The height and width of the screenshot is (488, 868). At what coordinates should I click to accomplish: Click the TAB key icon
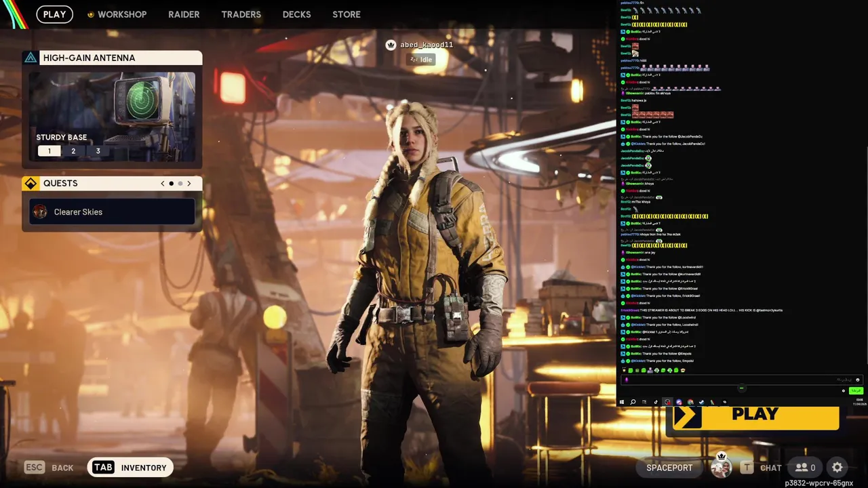point(103,467)
